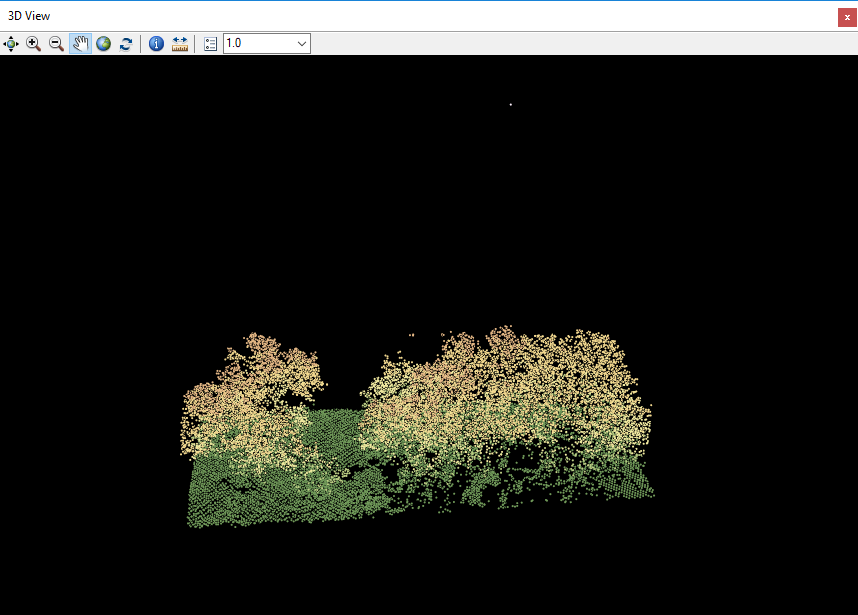
Task: Click the lone white outlier point above the canopy
Action: click(511, 105)
